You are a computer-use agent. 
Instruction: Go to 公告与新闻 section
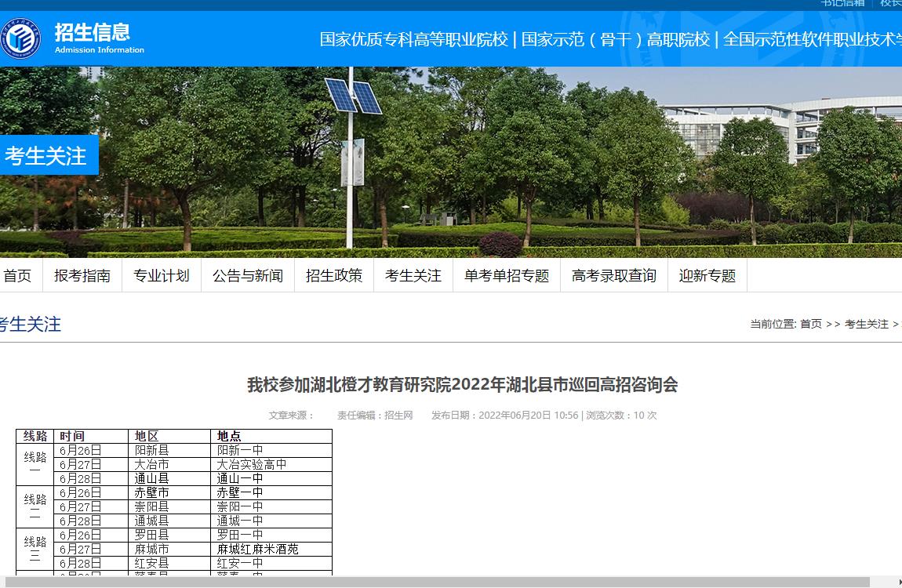point(248,275)
